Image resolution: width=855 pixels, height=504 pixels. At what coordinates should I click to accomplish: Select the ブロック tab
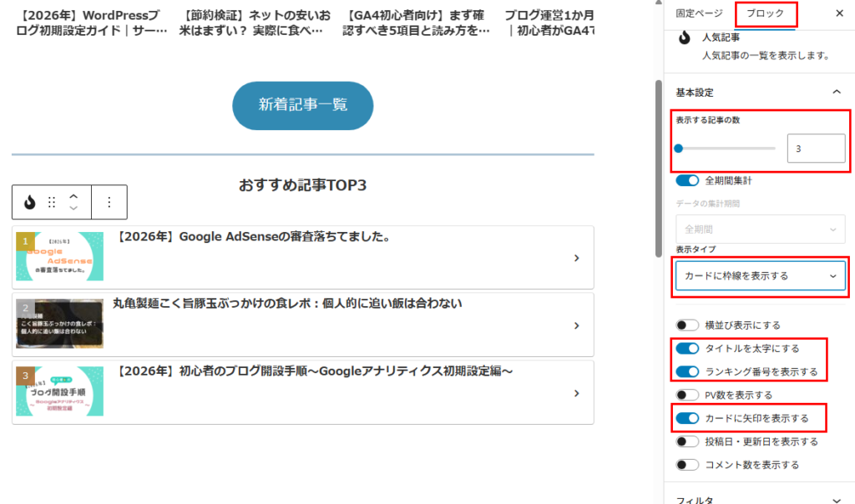[x=765, y=13]
